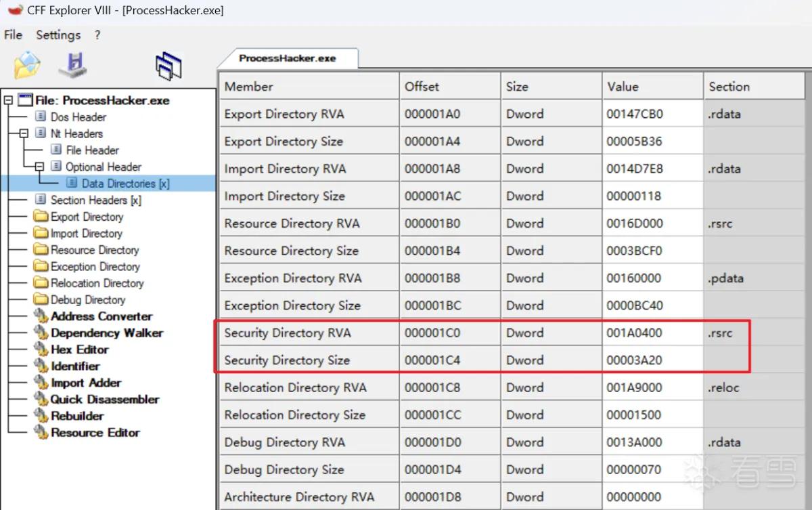
Task: Collapse the File: ProcessHacker.exe tree root
Action: click(x=8, y=100)
